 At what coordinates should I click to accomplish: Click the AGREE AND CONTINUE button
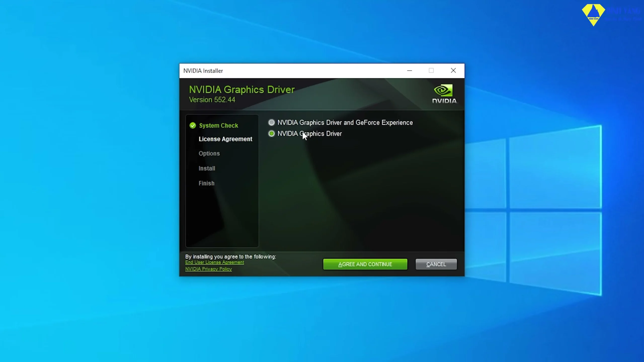(365, 264)
